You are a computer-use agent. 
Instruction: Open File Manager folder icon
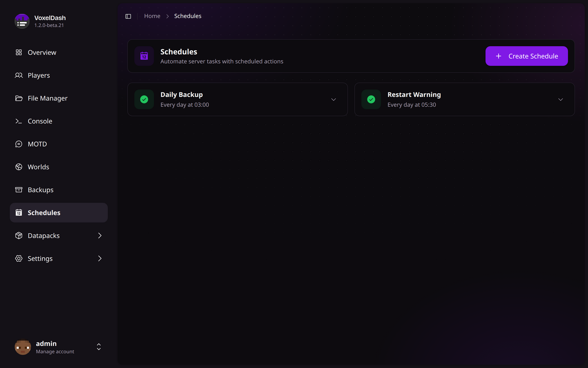click(x=19, y=98)
